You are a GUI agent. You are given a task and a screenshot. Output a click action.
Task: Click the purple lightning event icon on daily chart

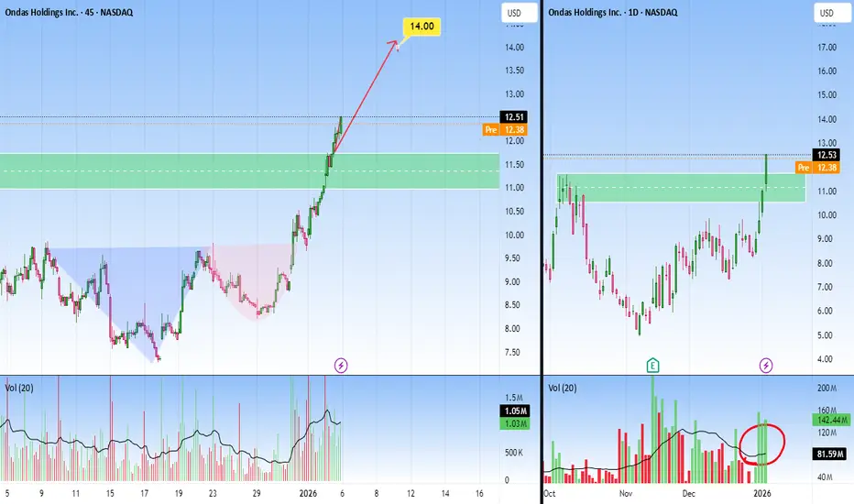click(766, 365)
